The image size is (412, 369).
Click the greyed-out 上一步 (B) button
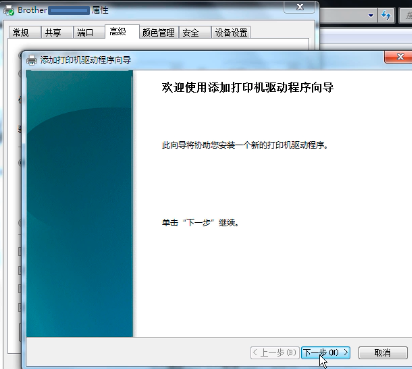click(x=274, y=352)
